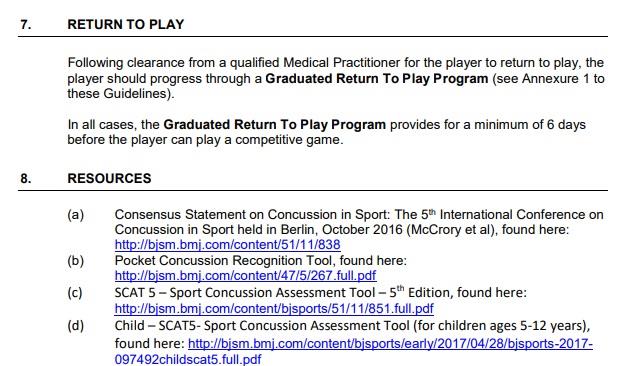Screen dimensions: 634x366
Task: Open the Child SCAT5 link beginning bjsports/early/2017
Action: coord(390,344)
